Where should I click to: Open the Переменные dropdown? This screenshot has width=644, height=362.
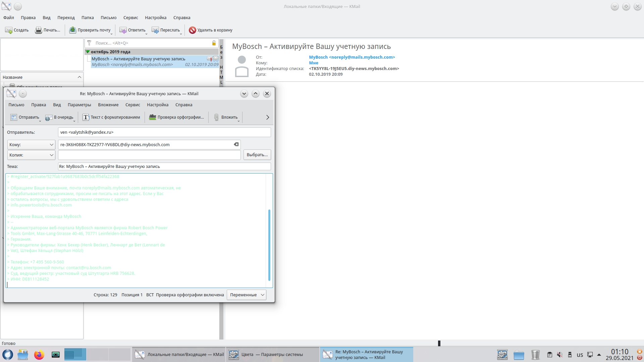coord(247,295)
